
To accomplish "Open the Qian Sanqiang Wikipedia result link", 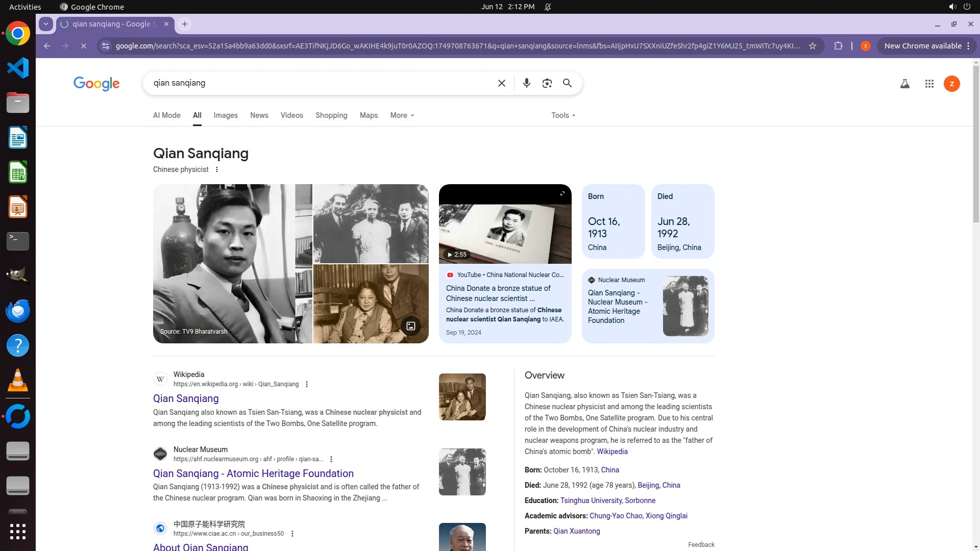I will pos(186,398).
